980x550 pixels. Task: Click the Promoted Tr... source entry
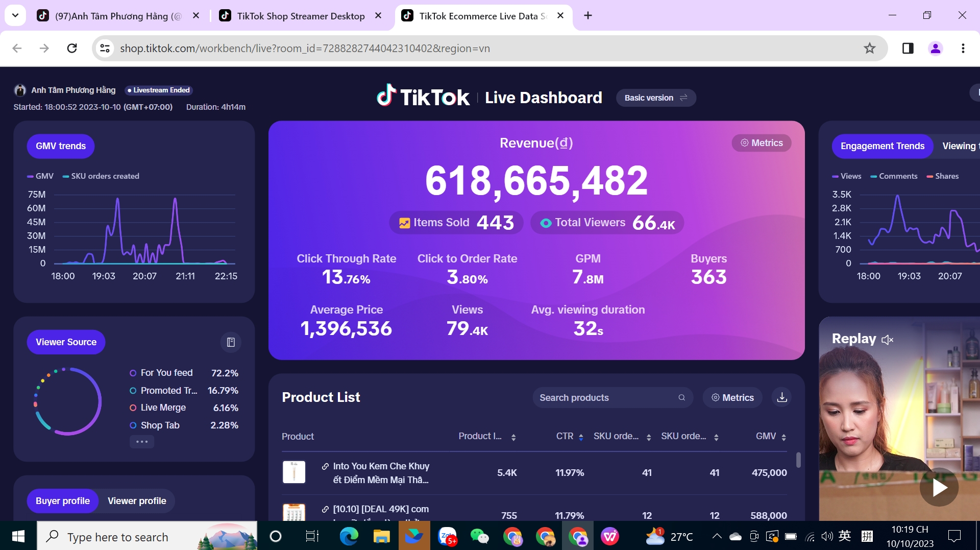click(184, 390)
